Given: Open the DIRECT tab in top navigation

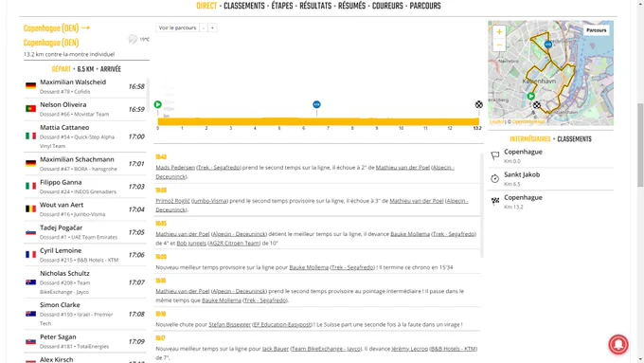Looking at the screenshot, I should tap(206, 6).
